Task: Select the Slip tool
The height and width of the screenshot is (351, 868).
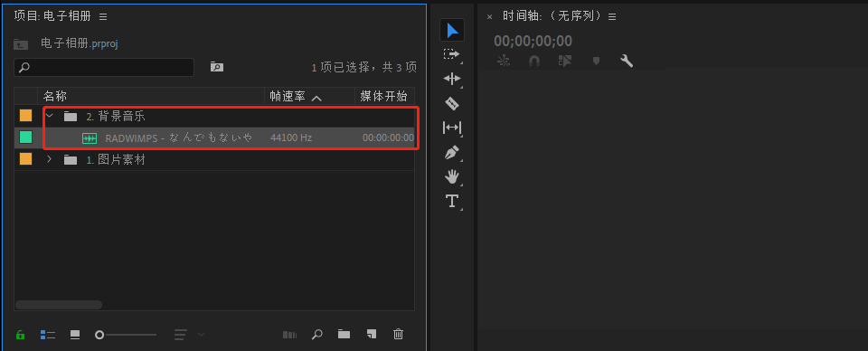Action: click(x=452, y=128)
